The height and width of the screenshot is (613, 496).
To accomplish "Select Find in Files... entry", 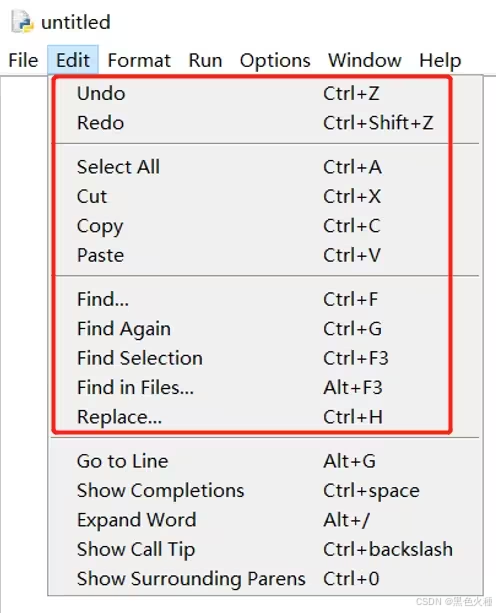I will 265,388.
